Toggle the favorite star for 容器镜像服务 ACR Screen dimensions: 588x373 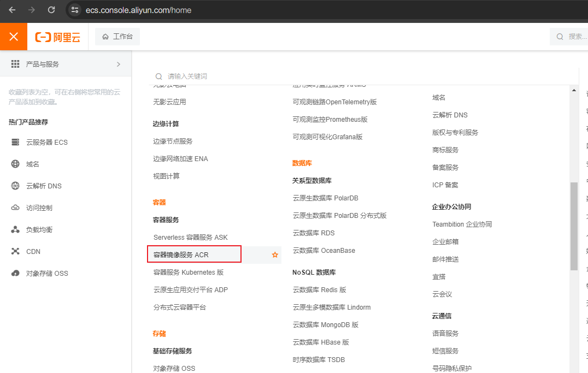pos(275,255)
